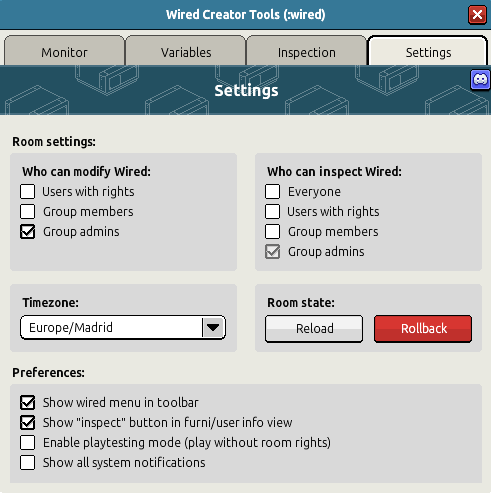
Task: Expand the Timezone dropdown arrow
Action: (213, 327)
